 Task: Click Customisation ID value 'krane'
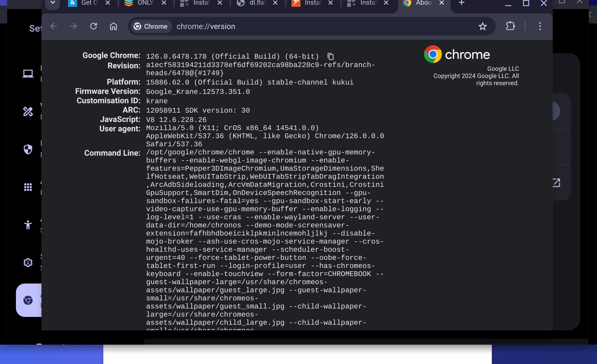(157, 101)
